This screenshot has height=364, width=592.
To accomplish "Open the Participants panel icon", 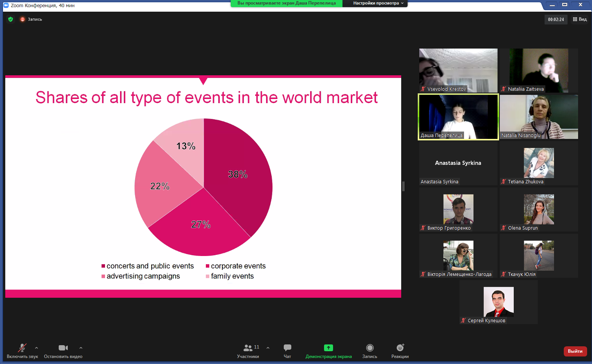I will 248,347.
